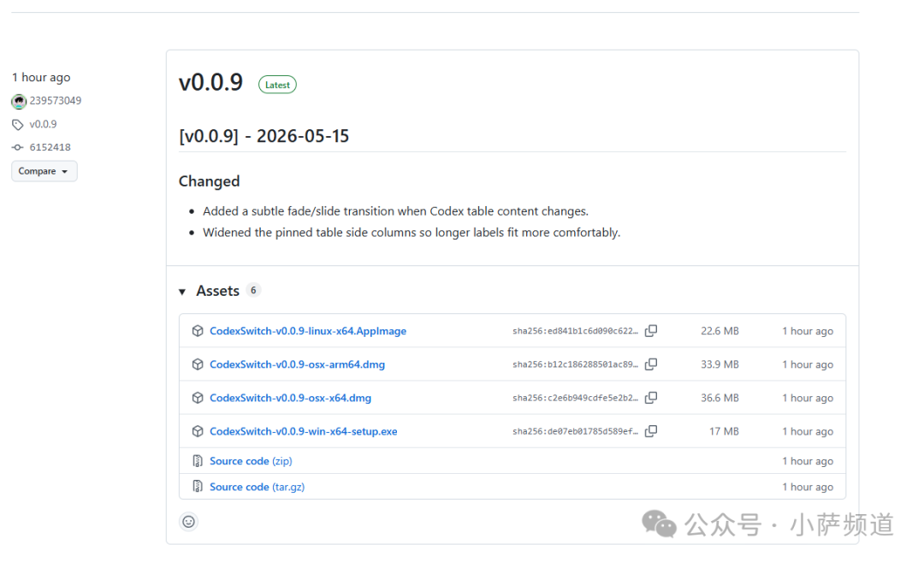Click the Changed heading
The height and width of the screenshot is (562, 924).
(210, 181)
